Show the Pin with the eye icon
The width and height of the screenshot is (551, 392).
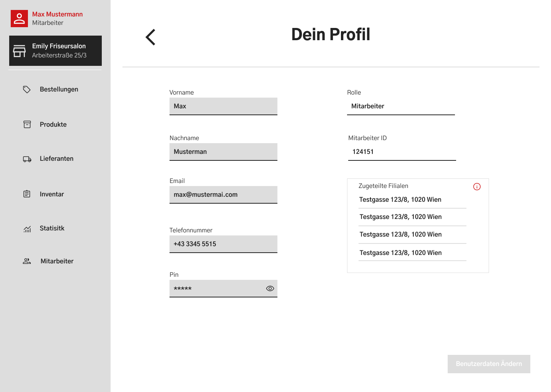pyautogui.click(x=270, y=289)
